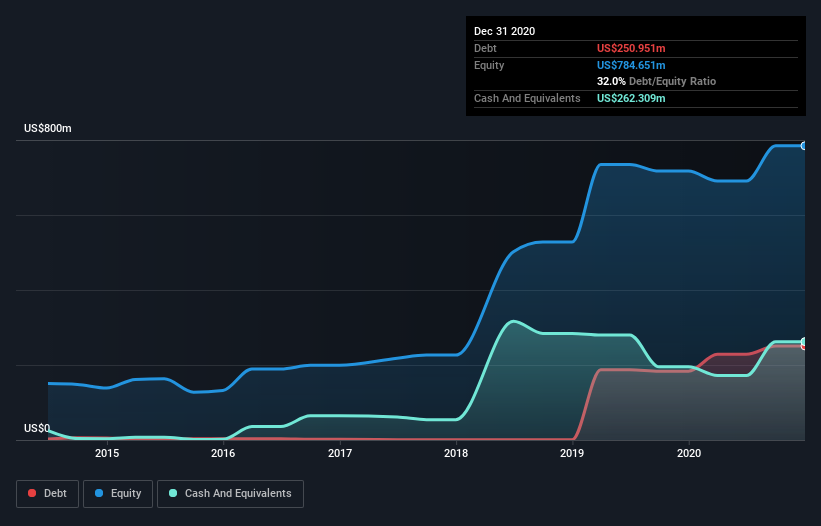Click the Cash And Equivalents end marker dot
This screenshot has height=526, width=821.
pos(804,342)
